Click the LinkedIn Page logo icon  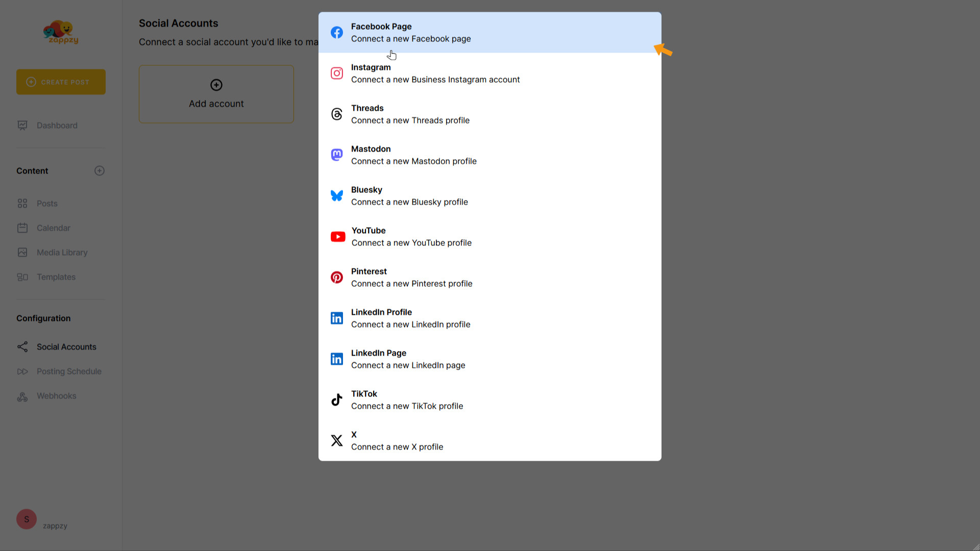pyautogui.click(x=337, y=359)
